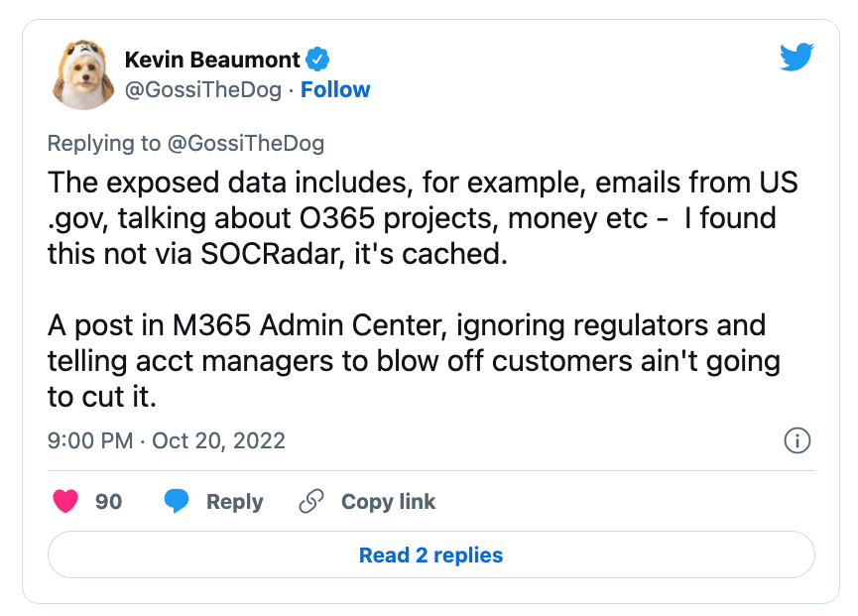Open the 9:00 PM timestamp link
Viewport: 858px width, 616px height.
coord(90,440)
